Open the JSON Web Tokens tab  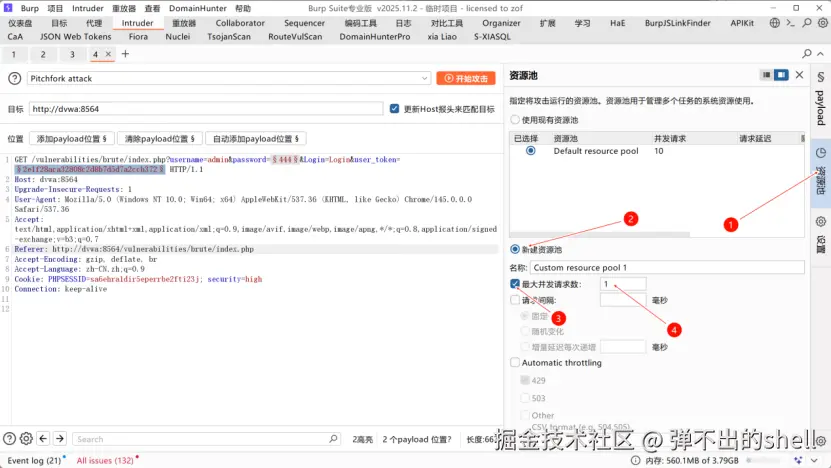click(x=75, y=37)
